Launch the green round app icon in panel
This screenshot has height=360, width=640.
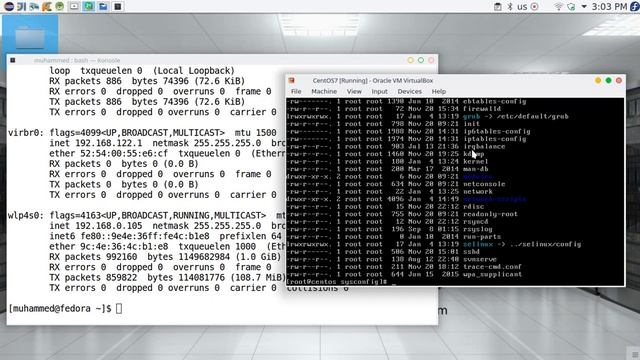(60, 6)
